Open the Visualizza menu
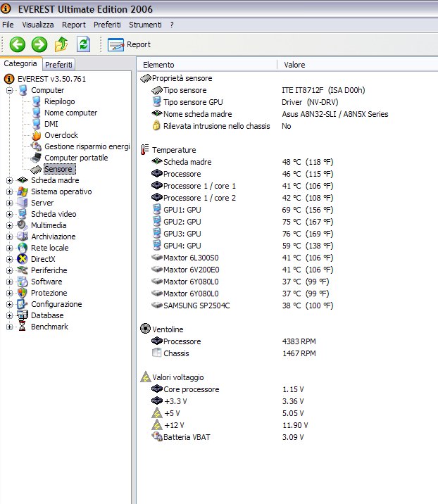 tap(37, 25)
